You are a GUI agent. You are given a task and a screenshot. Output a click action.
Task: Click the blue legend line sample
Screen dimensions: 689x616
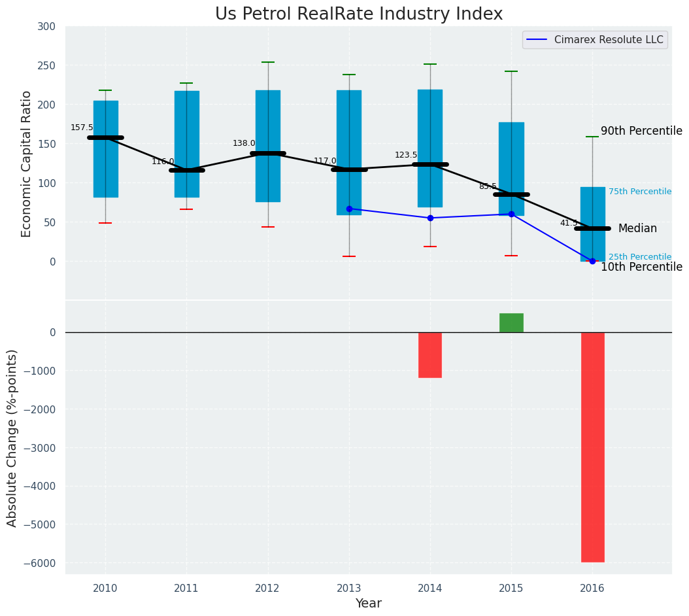pyautogui.click(x=538, y=40)
